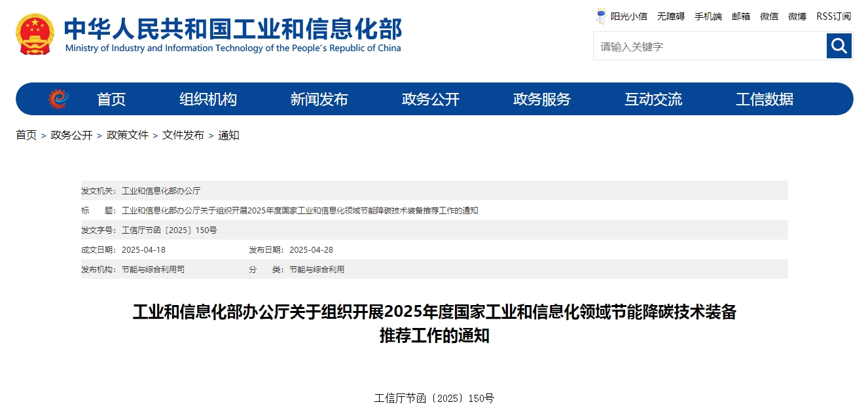The image size is (868, 417).
Task: Click the 发布日期 value 2025-04-28
Action: 311,250
